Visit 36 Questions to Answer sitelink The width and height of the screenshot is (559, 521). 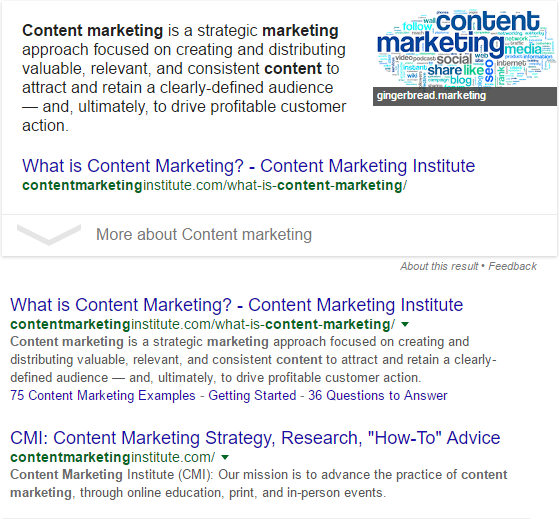point(378,395)
